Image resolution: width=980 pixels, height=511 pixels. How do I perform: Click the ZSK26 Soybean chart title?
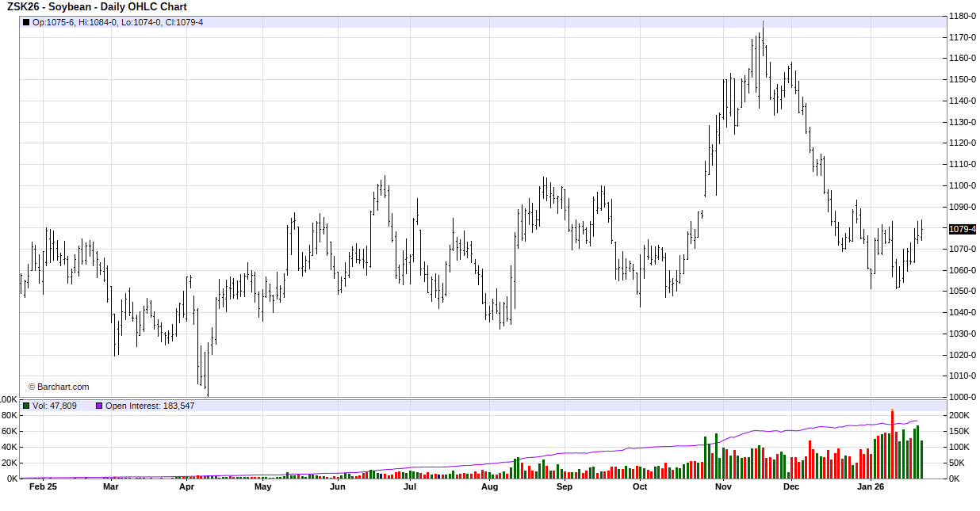coord(97,7)
